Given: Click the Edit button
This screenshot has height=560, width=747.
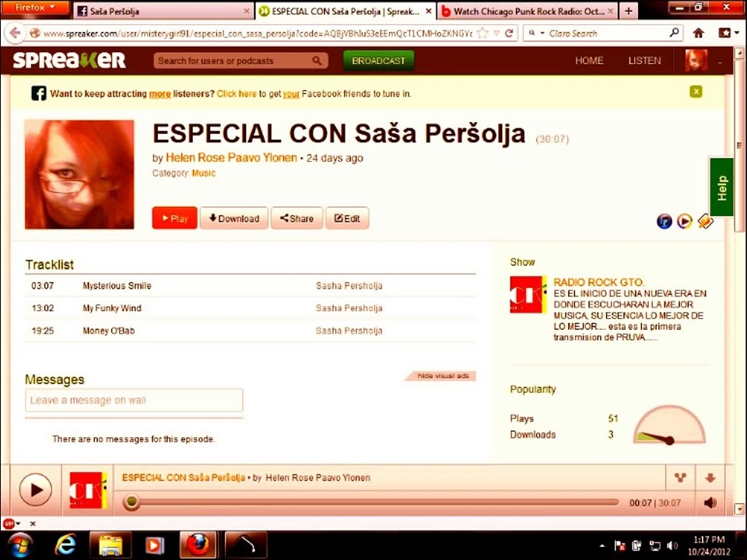Looking at the screenshot, I should pos(347,218).
